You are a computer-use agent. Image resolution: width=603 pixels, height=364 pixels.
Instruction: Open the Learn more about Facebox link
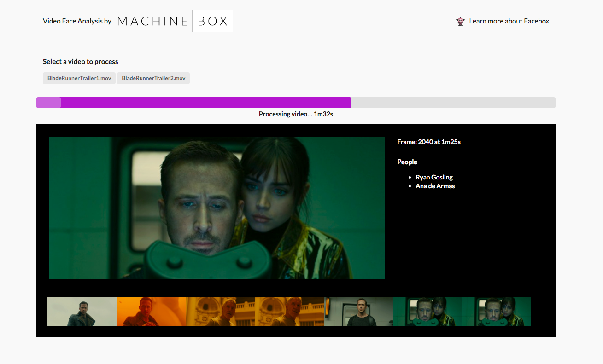[509, 21]
